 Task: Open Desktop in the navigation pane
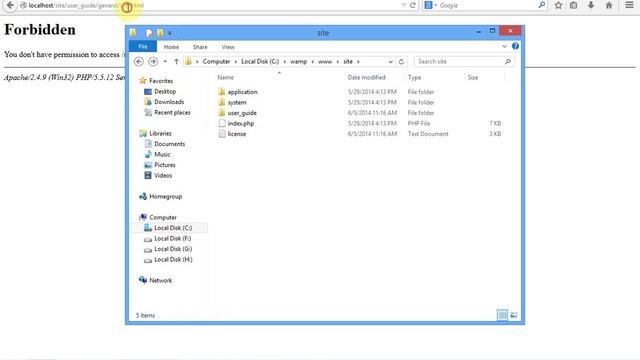[165, 91]
